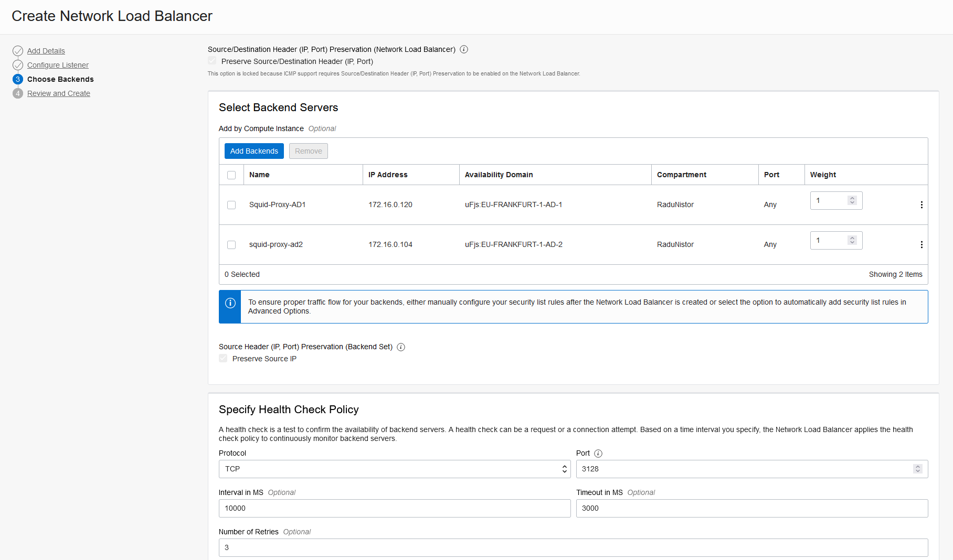Click the Interval in MS input field

click(x=394, y=509)
